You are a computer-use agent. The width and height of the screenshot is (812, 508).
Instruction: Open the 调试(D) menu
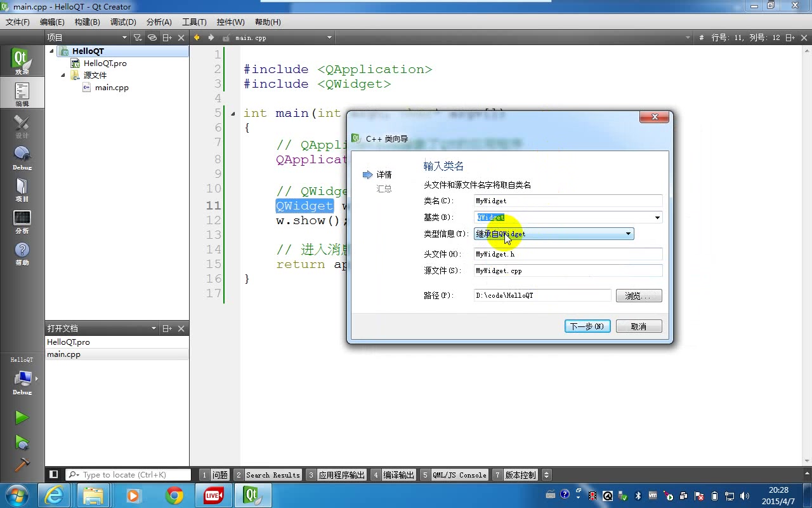[123, 22]
